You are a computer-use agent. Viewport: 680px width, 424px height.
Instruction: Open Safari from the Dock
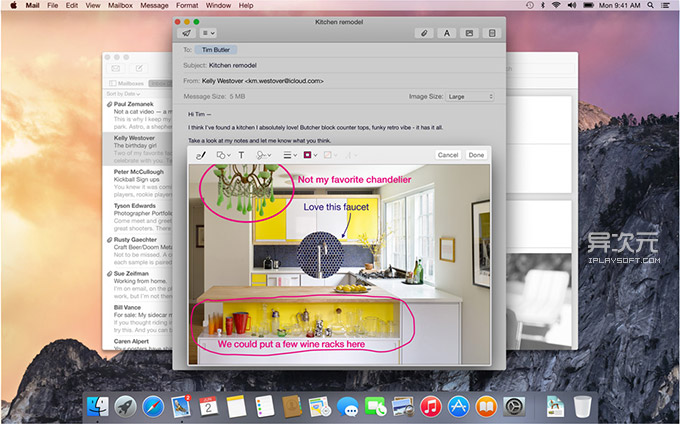153,407
